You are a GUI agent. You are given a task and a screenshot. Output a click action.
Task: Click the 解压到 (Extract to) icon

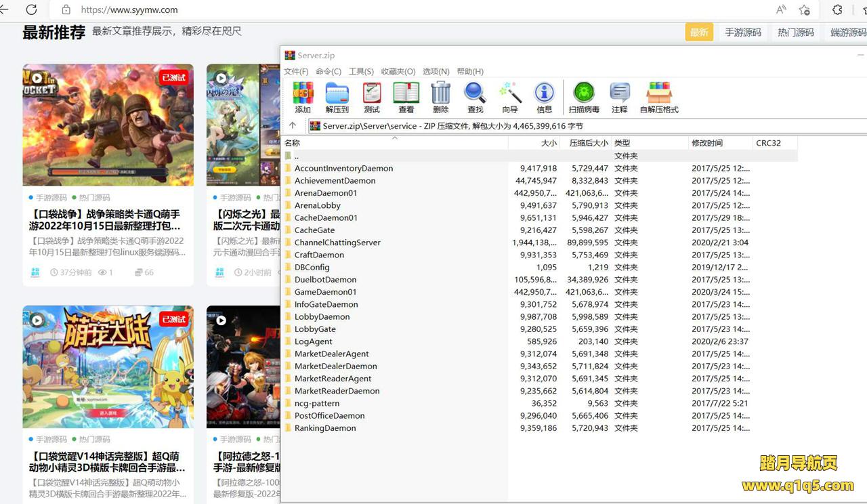337,93
